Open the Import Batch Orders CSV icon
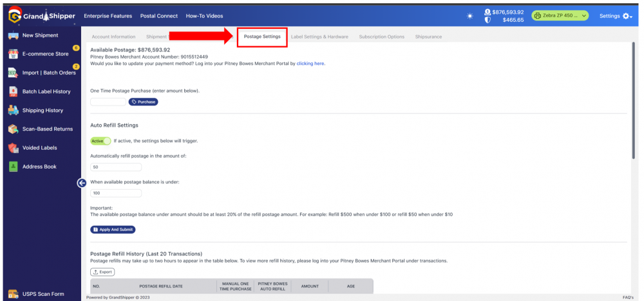The width and height of the screenshot is (644, 301). point(13,73)
